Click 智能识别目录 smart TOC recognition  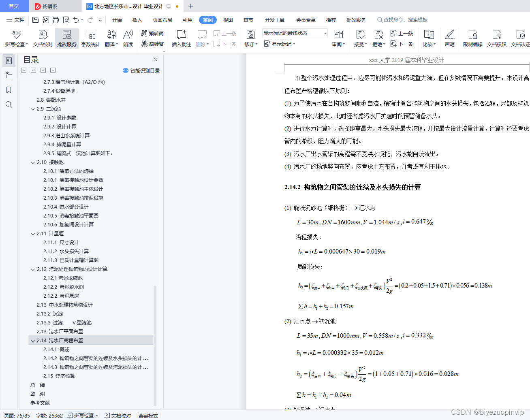pos(141,70)
